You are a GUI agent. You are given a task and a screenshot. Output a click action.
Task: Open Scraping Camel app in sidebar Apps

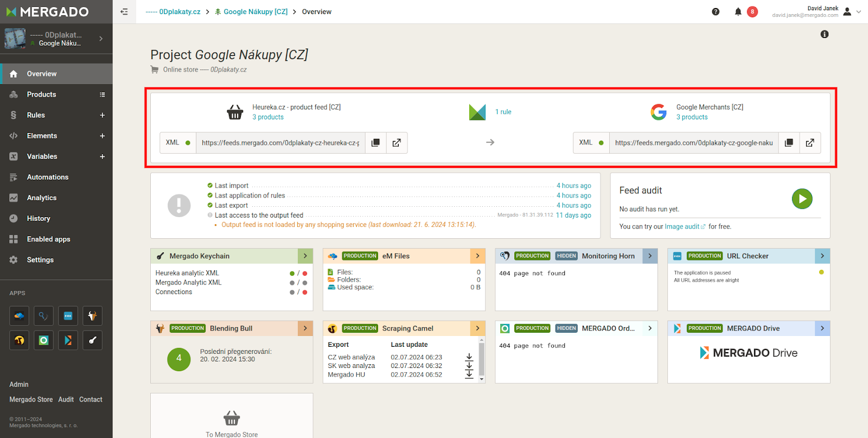pos(19,340)
